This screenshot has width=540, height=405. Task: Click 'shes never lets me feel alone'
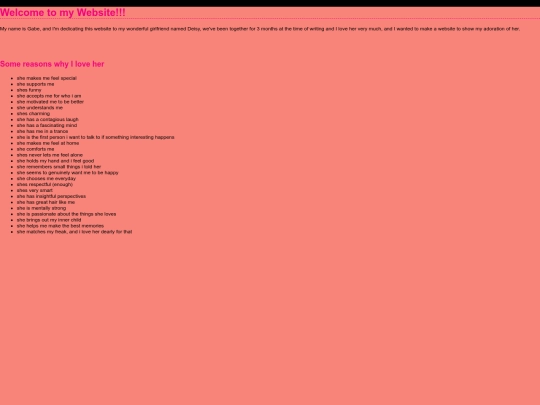tap(50, 155)
